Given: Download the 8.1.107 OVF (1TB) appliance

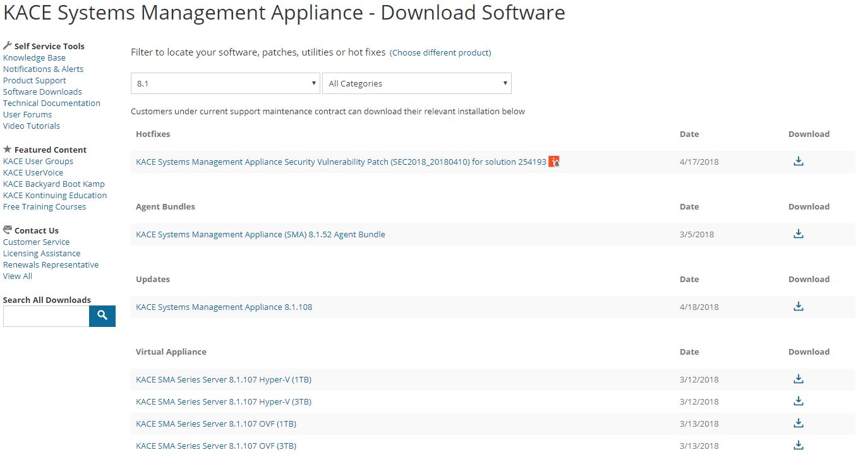Looking at the screenshot, I should (799, 423).
